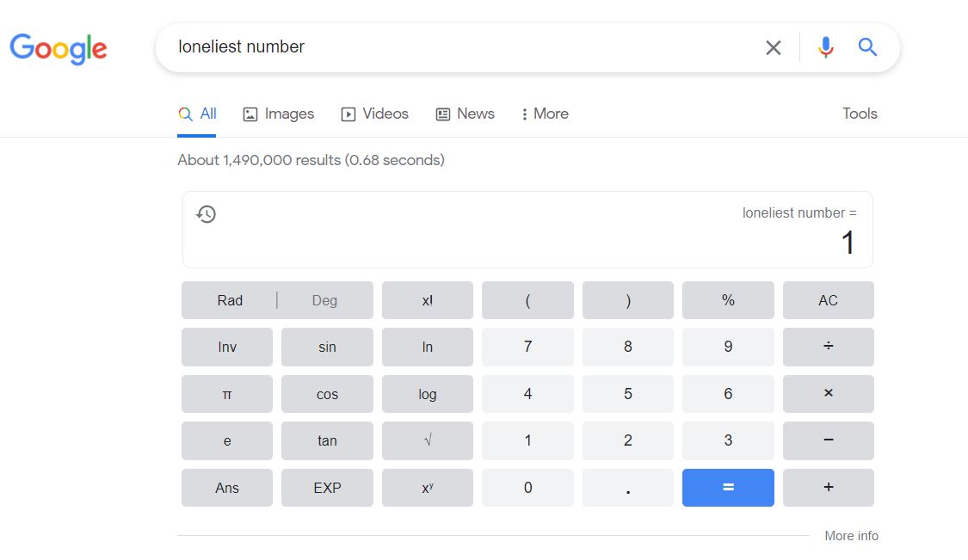Clear the search box with the X icon
The image size is (968, 560).
[773, 47]
